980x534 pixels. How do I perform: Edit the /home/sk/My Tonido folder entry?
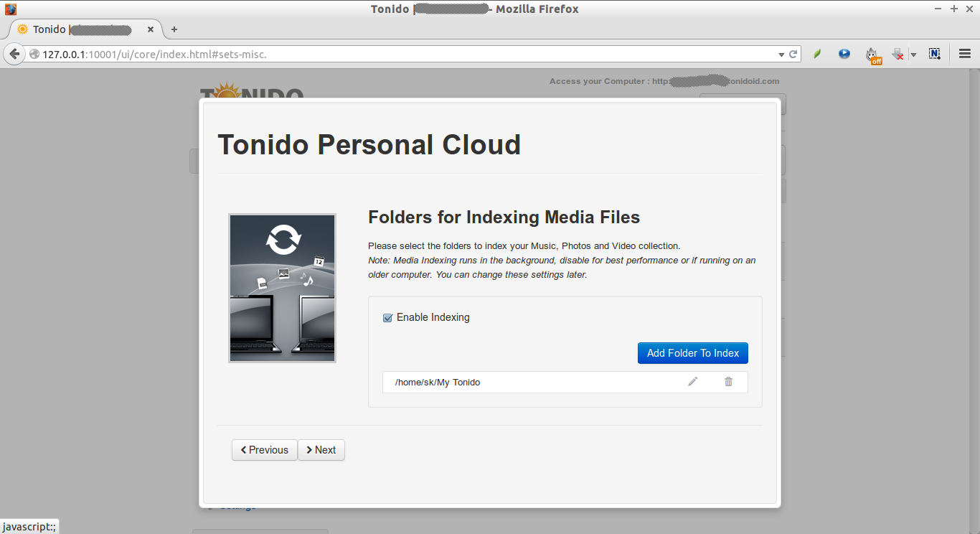click(692, 382)
